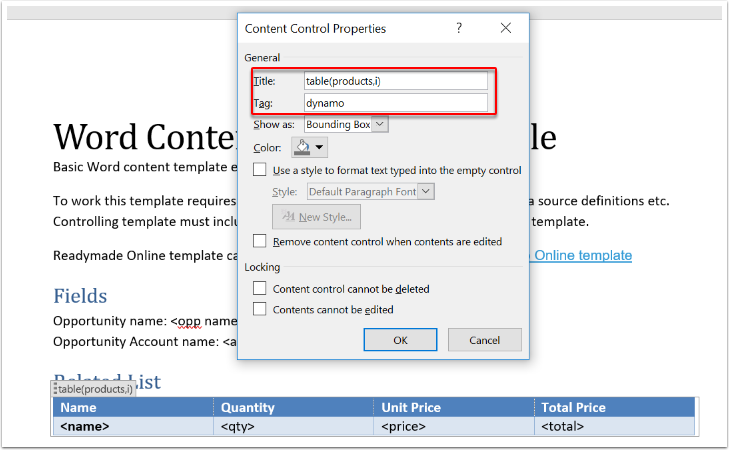Image resolution: width=729 pixels, height=450 pixels.
Task: Click the New Style button
Action: (316, 217)
